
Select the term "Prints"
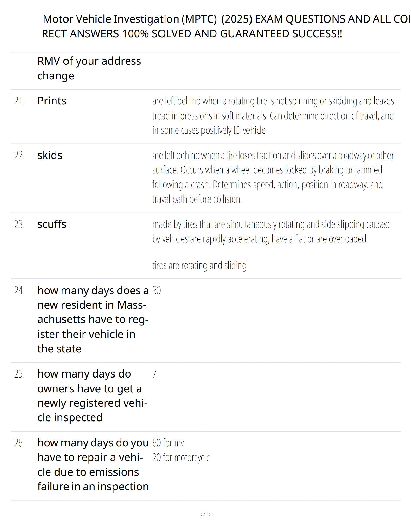52,101
